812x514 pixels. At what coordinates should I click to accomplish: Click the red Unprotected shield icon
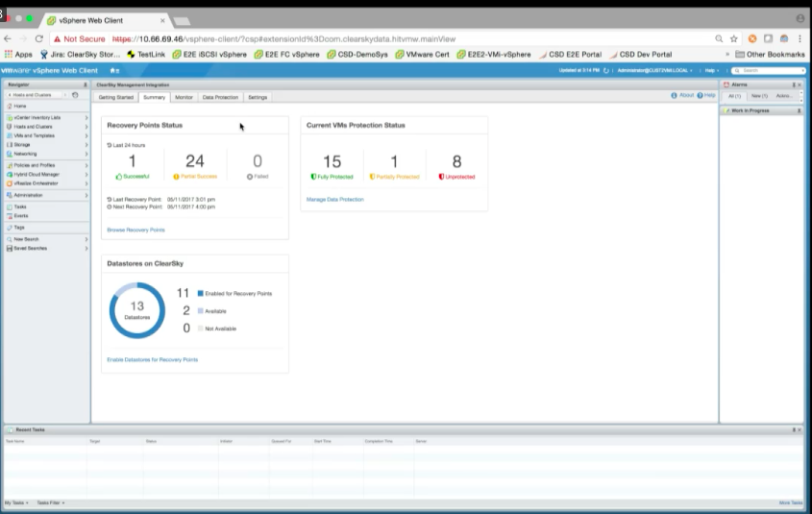[x=441, y=177]
